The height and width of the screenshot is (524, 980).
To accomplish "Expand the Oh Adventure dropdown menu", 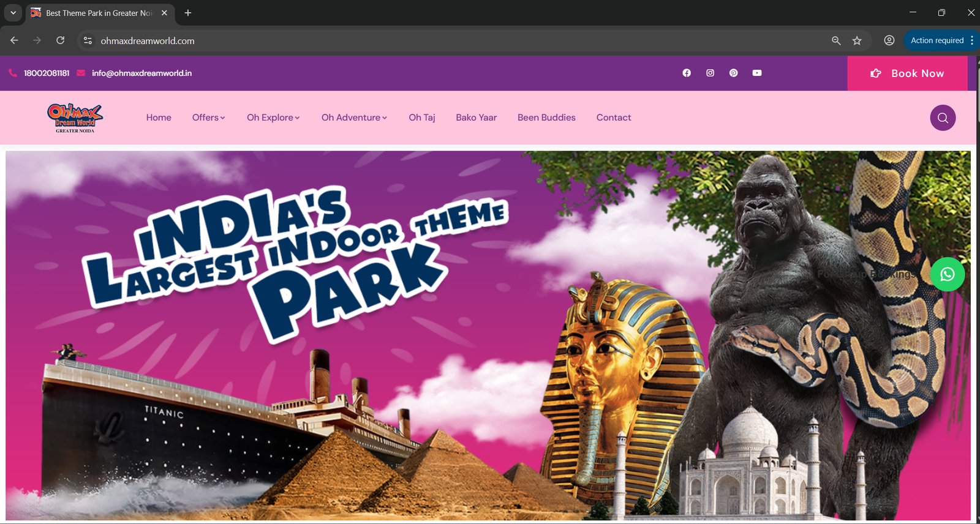I will click(354, 118).
